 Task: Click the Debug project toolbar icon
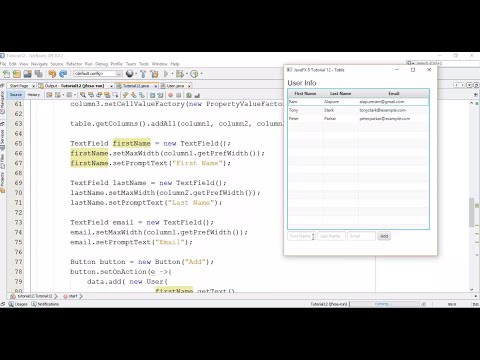[x=180, y=74]
